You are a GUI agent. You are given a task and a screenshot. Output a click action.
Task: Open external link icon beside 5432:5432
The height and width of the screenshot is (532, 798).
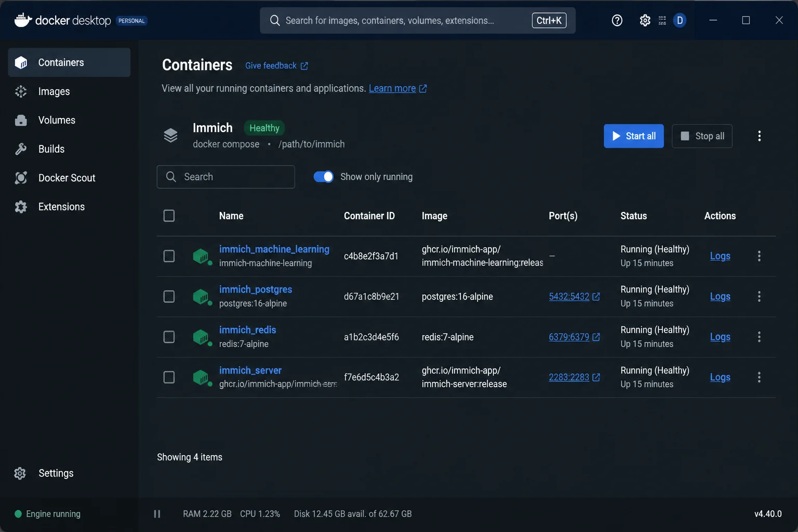pyautogui.click(x=596, y=297)
